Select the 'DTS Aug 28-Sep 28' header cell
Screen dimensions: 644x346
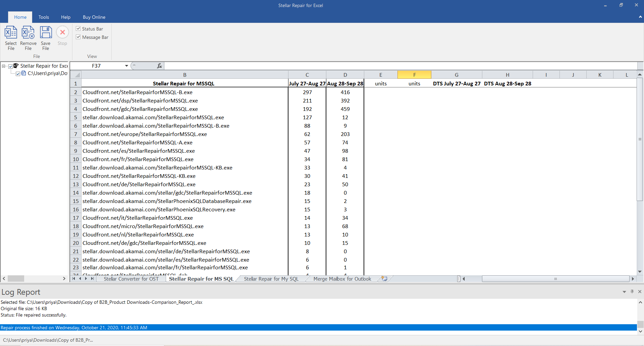click(x=507, y=83)
